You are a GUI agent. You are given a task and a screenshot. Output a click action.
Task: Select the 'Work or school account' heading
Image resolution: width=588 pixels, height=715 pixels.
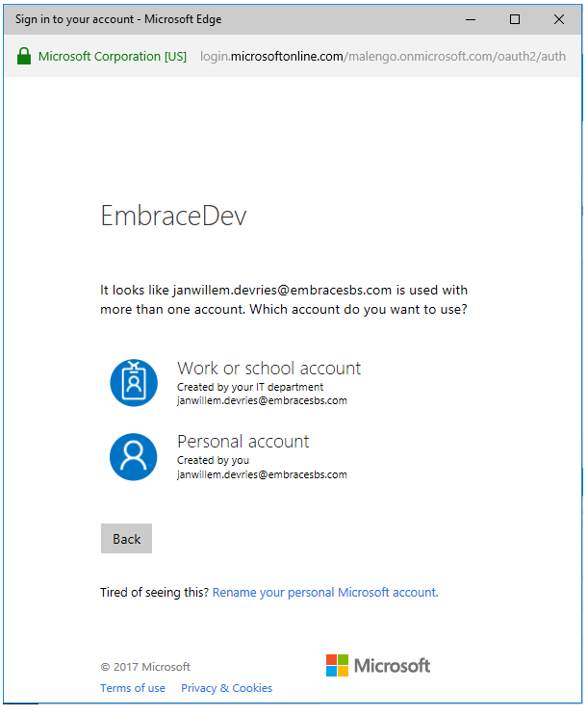(x=268, y=368)
